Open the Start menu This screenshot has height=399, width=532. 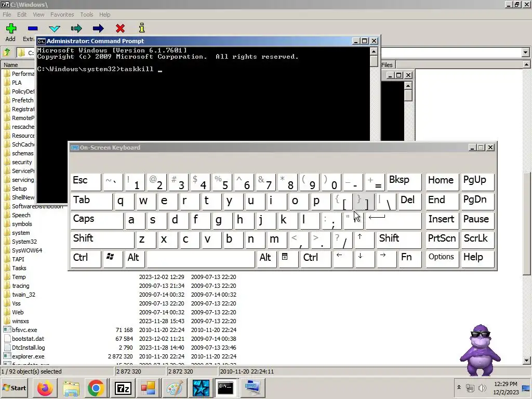point(15,388)
